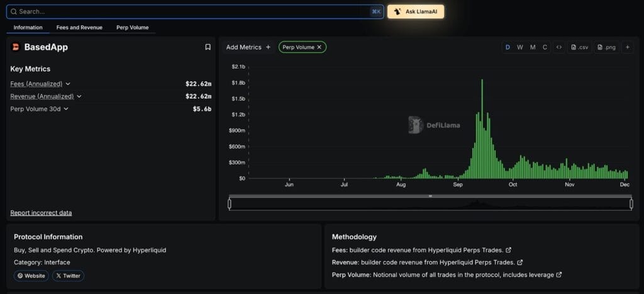Click the BasedApp logo icon

(x=15, y=47)
